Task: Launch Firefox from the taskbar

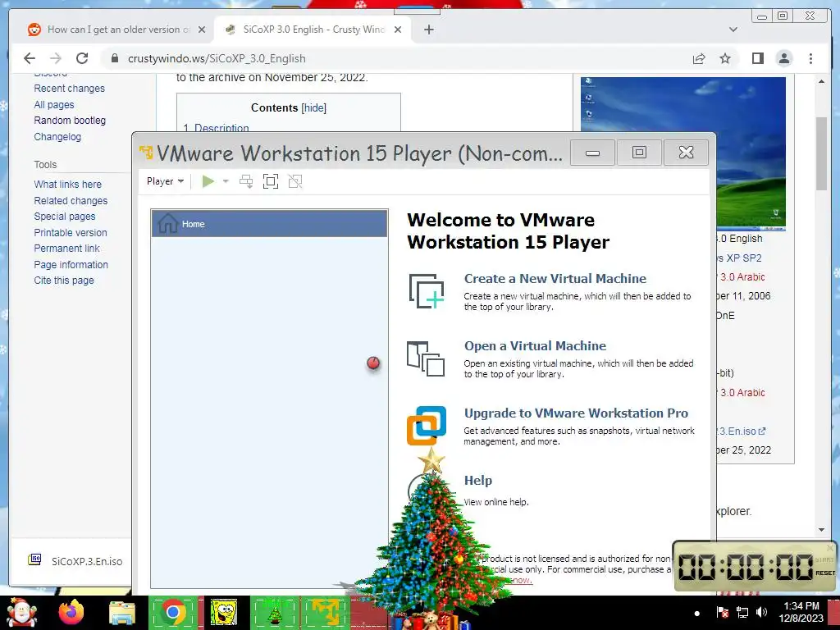Action: coord(71,612)
